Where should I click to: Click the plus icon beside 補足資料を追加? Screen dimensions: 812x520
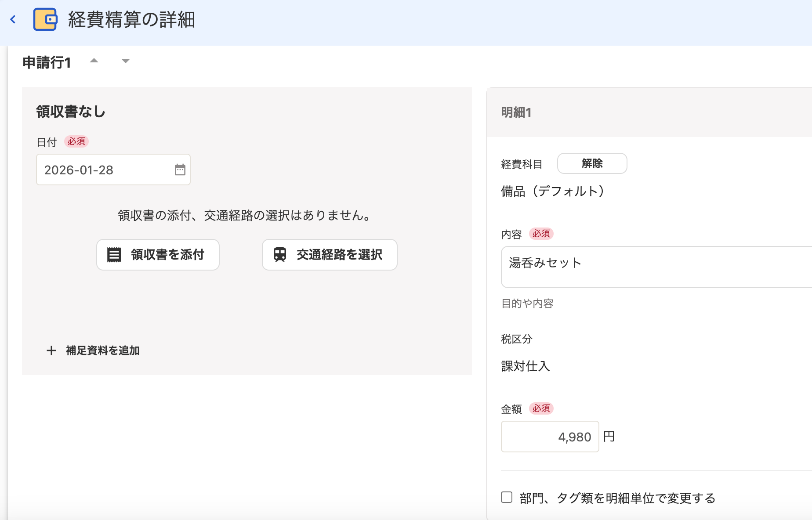(x=51, y=350)
